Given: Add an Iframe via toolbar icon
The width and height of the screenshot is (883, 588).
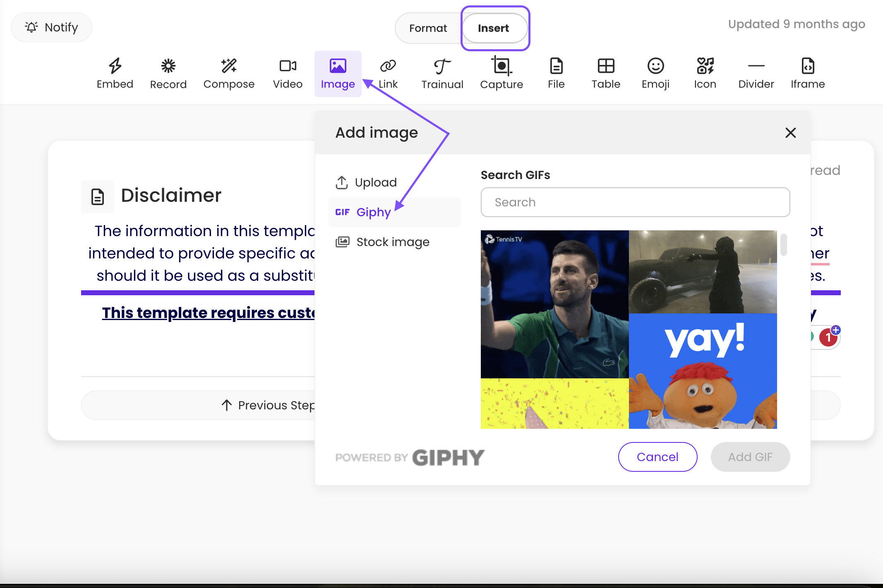Looking at the screenshot, I should click(807, 66).
